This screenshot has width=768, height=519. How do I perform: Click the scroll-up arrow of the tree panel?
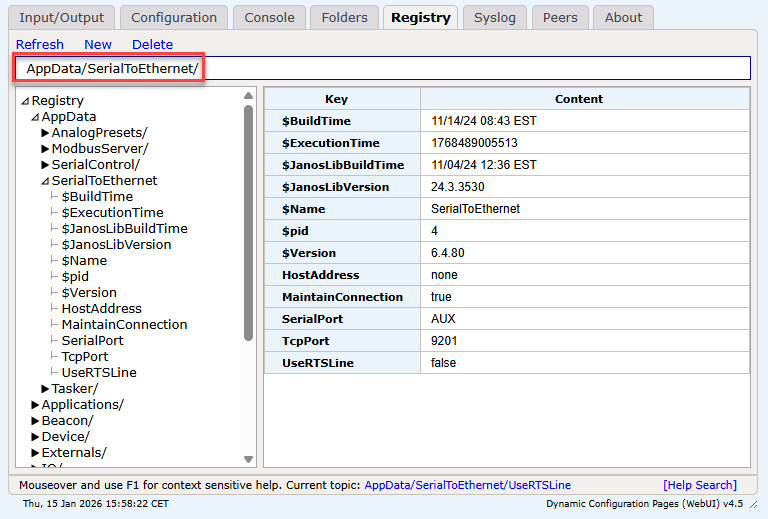pos(249,96)
